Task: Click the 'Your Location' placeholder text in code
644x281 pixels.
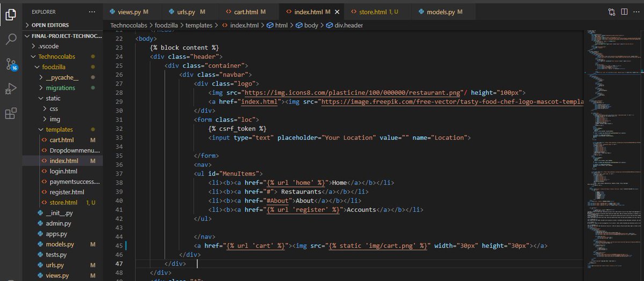Action: click(348, 138)
